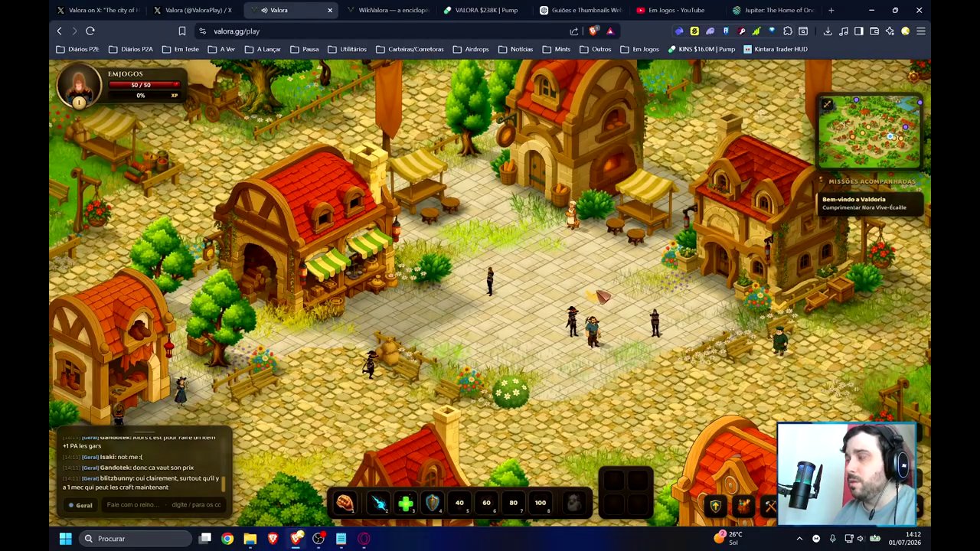Bookmark this page with bookmark icon
This screenshot has width=980, height=551.
tap(182, 31)
